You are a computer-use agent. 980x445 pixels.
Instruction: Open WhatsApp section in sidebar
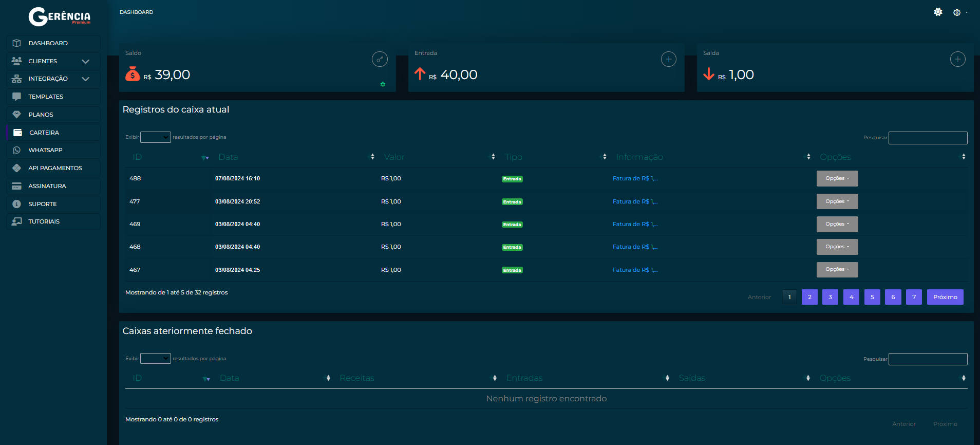(x=45, y=150)
